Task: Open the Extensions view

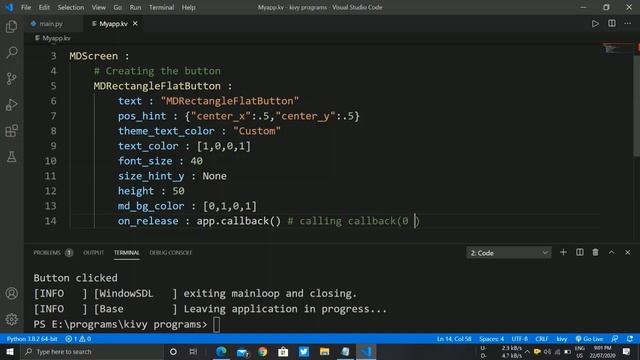Action: (x=11, y=131)
